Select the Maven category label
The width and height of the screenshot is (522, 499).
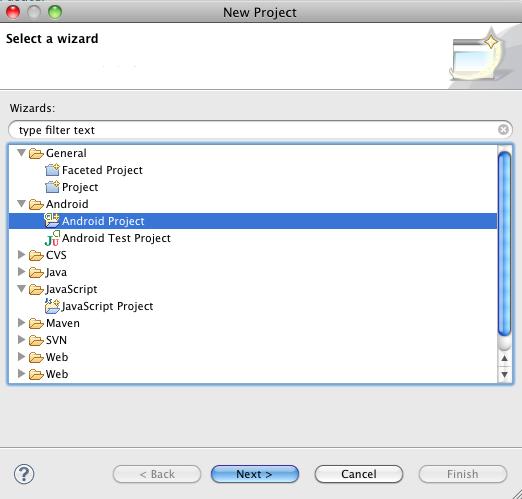point(63,323)
